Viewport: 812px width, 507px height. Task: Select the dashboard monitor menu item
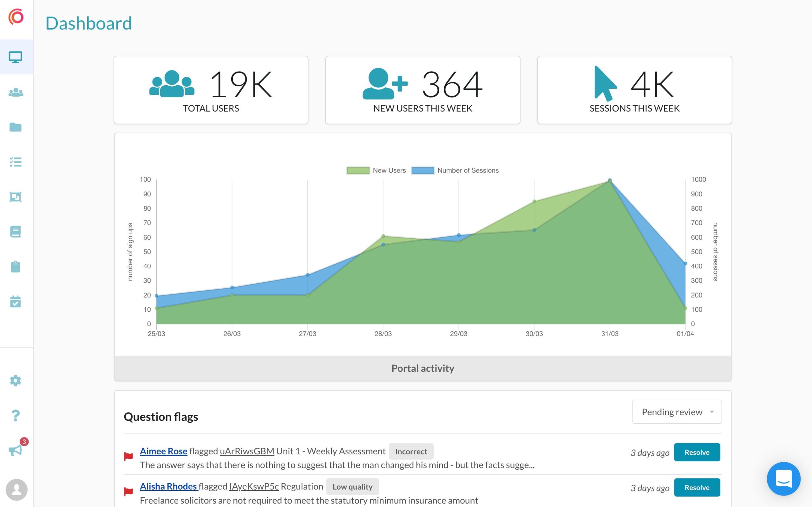click(x=16, y=57)
